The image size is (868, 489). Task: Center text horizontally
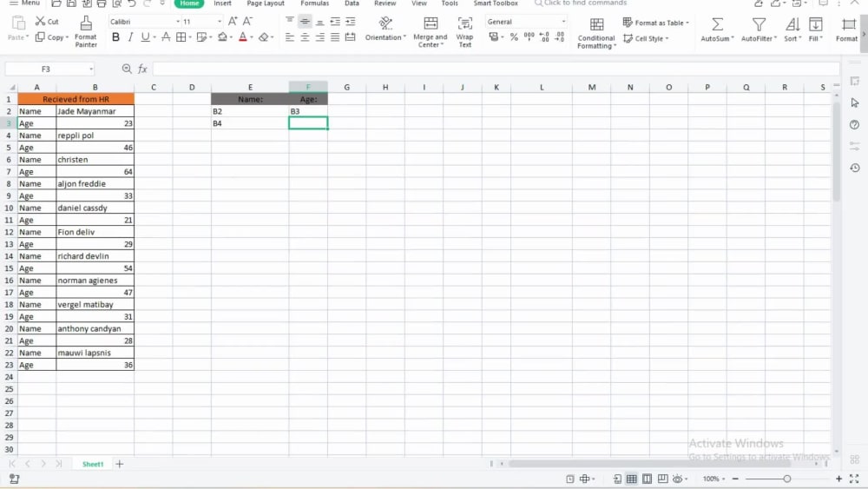(x=305, y=37)
